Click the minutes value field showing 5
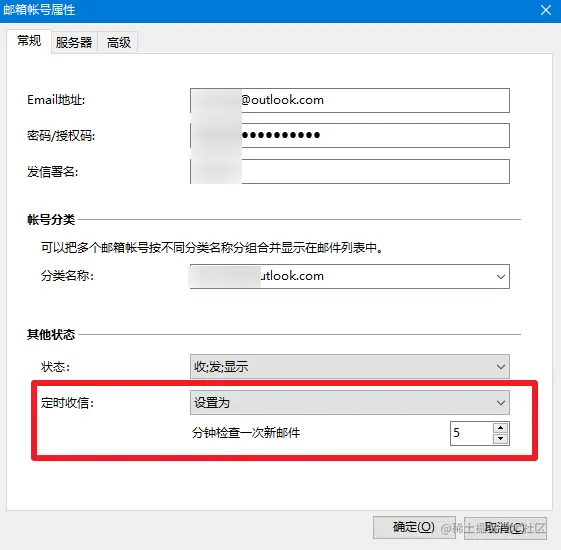This screenshot has height=550, width=561. point(471,433)
